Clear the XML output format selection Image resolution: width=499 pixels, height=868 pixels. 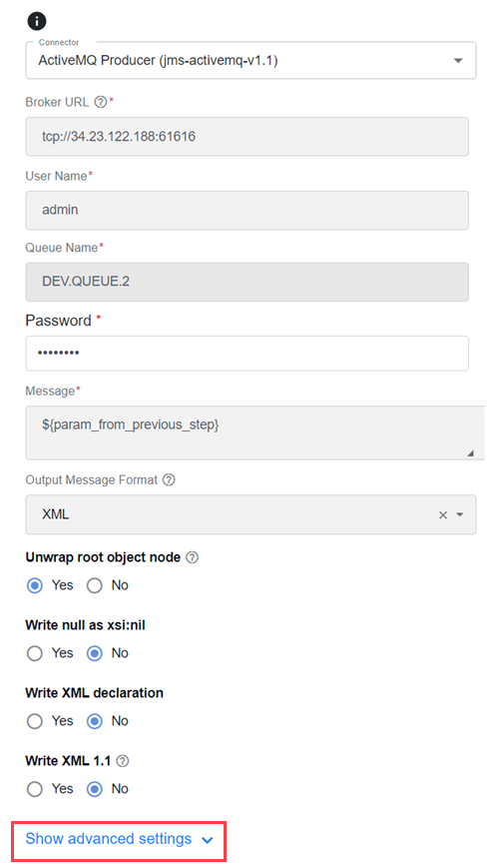(x=443, y=514)
